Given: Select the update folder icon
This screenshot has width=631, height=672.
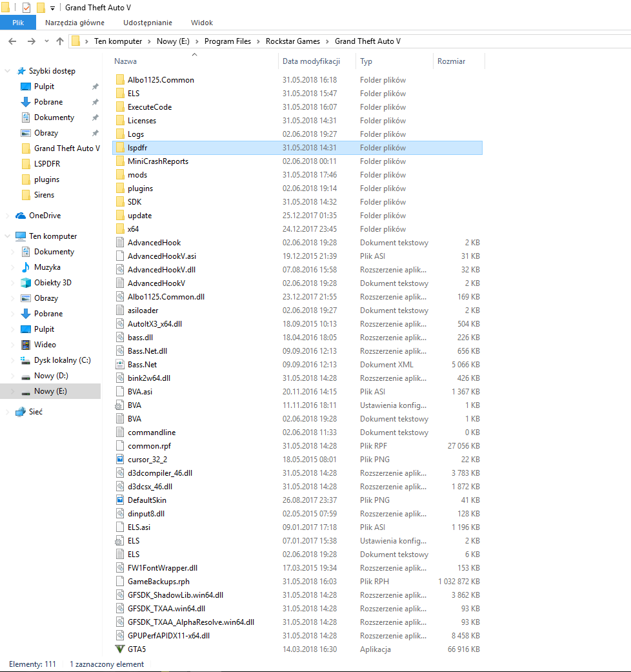Looking at the screenshot, I should (121, 215).
